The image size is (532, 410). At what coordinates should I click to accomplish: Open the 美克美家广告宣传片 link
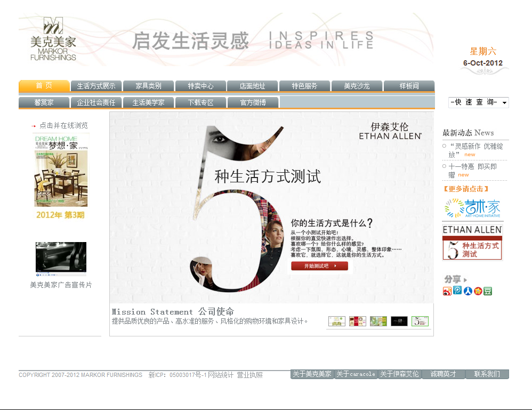pos(61,285)
